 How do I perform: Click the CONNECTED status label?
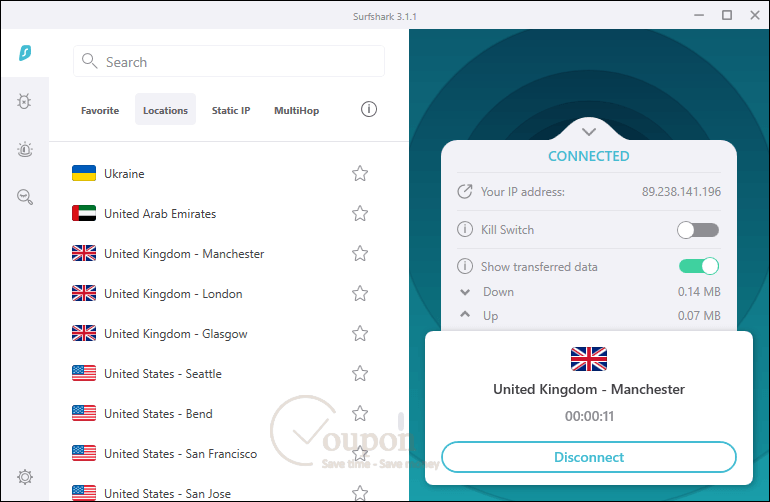588,156
